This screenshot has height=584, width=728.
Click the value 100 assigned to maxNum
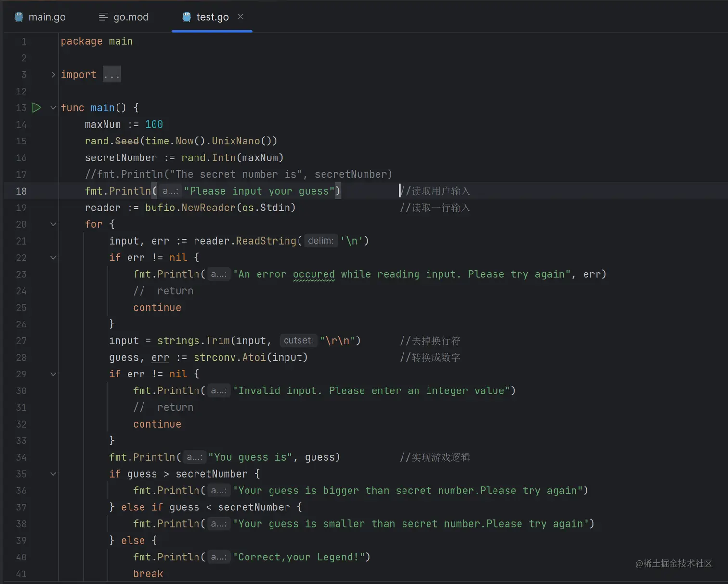(154, 125)
